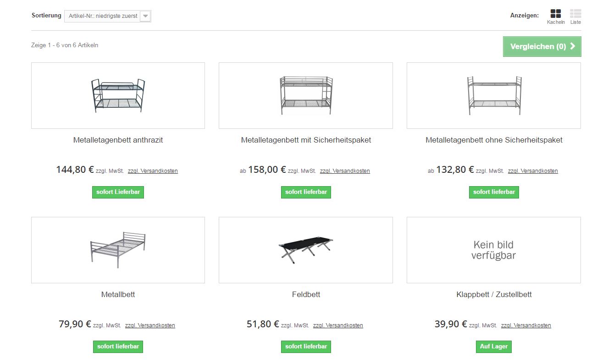Open Metalletagenbett anthrazit product image

tap(118, 95)
